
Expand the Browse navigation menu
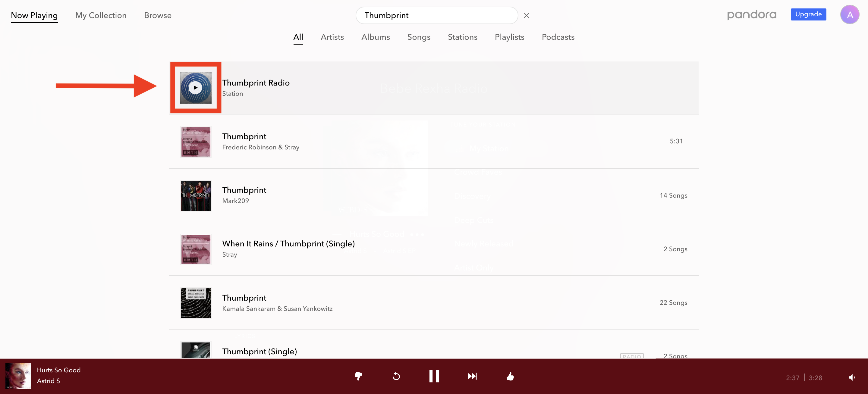157,15
